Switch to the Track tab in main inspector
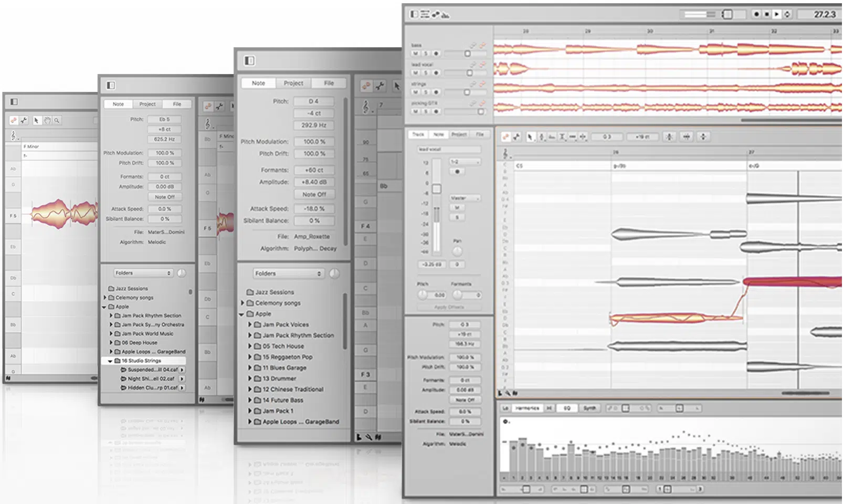The height and width of the screenshot is (504, 843). (x=418, y=134)
